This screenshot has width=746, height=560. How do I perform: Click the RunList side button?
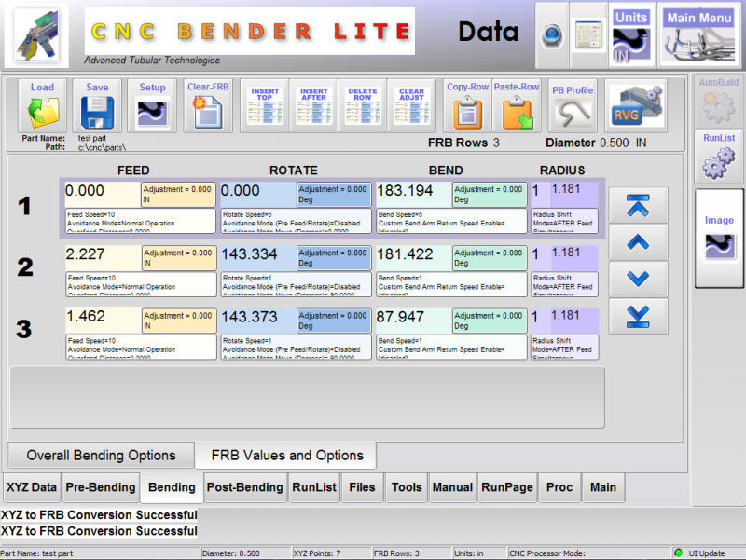click(718, 157)
